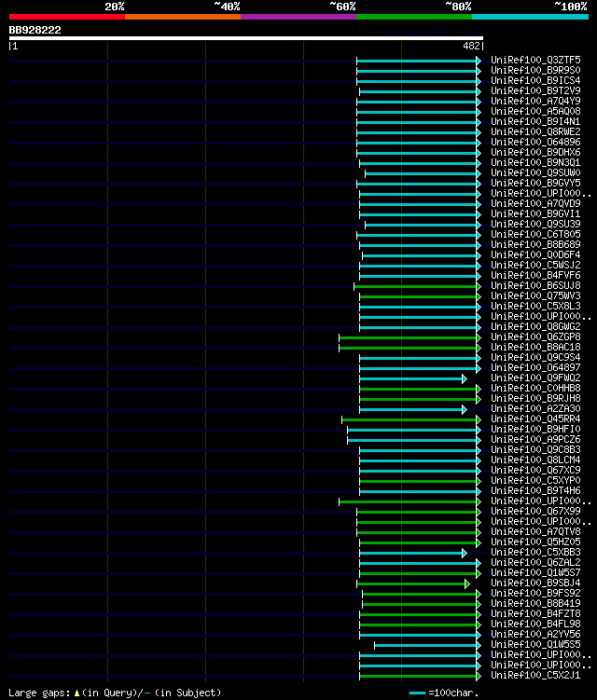Select the UniRef100_B9DHX6 label

tap(535, 152)
